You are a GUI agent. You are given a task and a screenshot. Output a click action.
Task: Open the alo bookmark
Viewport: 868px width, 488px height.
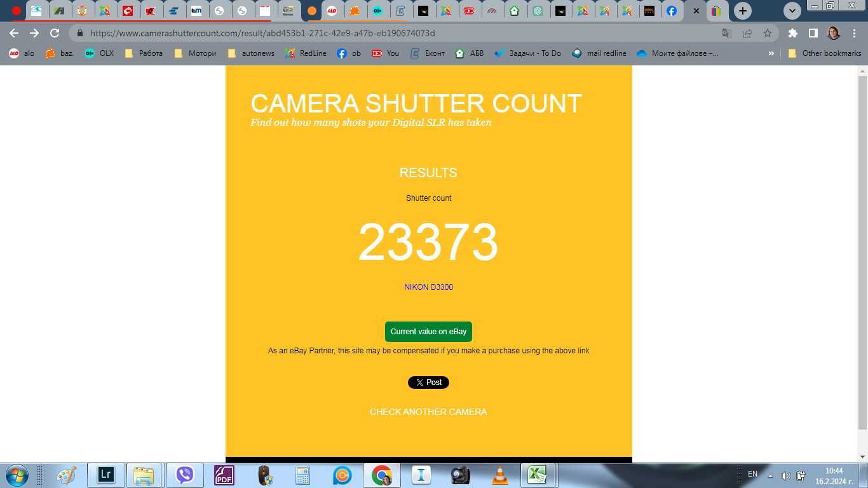coord(22,53)
